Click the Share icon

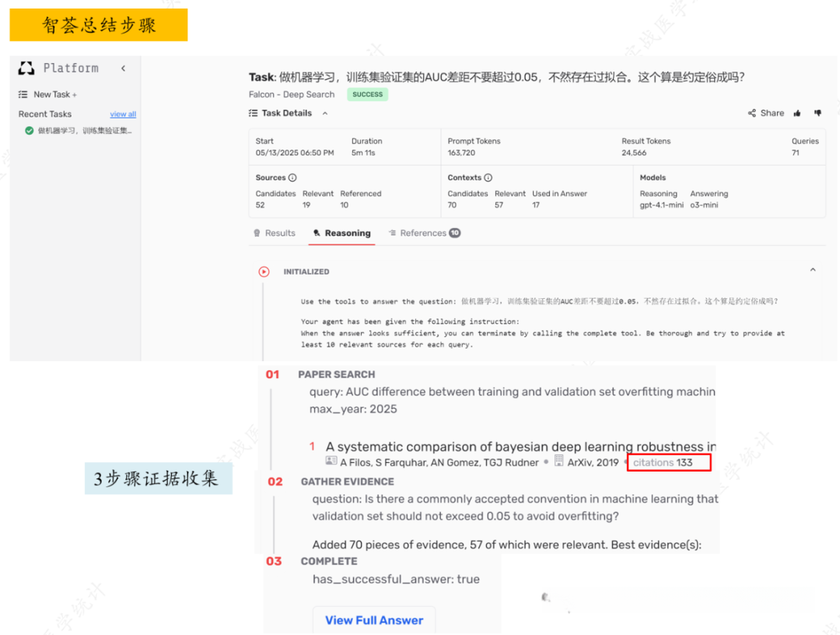754,113
